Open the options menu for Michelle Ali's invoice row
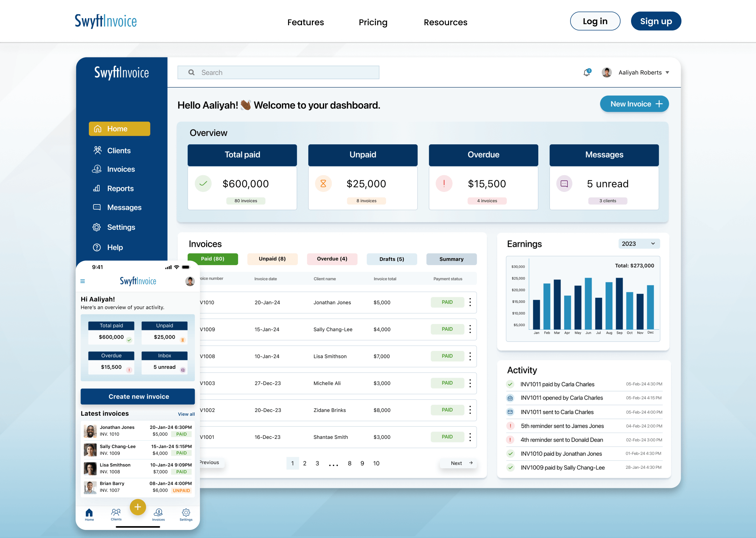Viewport: 756px width, 538px height. [470, 383]
